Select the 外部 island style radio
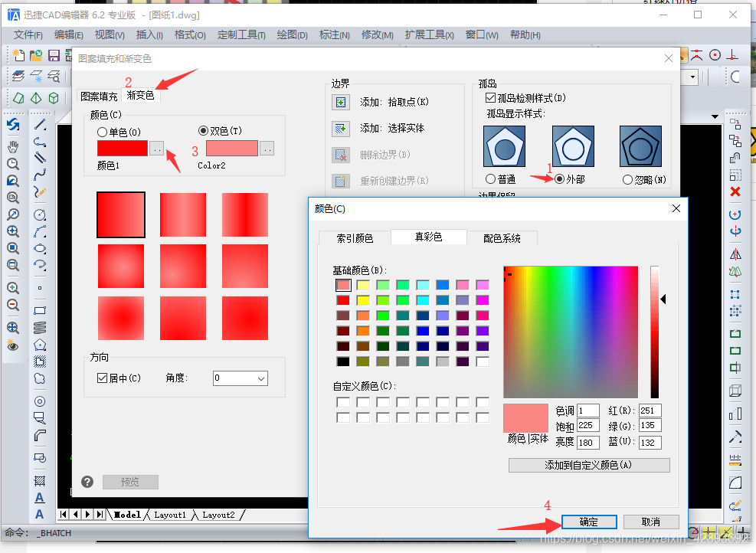 (x=559, y=179)
